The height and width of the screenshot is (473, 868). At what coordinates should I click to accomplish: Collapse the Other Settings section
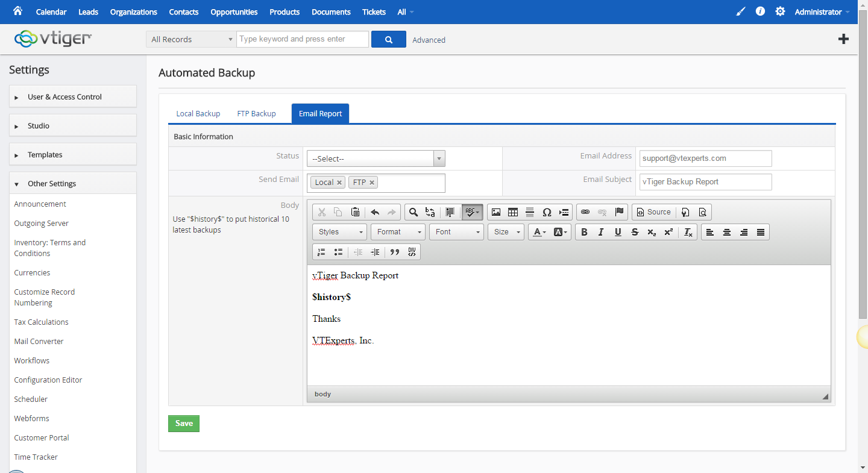(73, 183)
